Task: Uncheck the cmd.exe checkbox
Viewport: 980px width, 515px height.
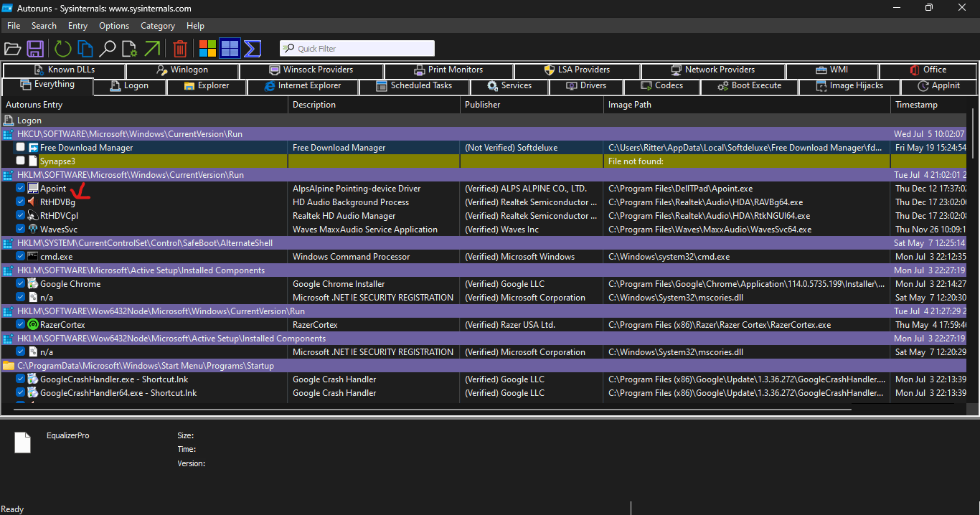Action: [21, 257]
